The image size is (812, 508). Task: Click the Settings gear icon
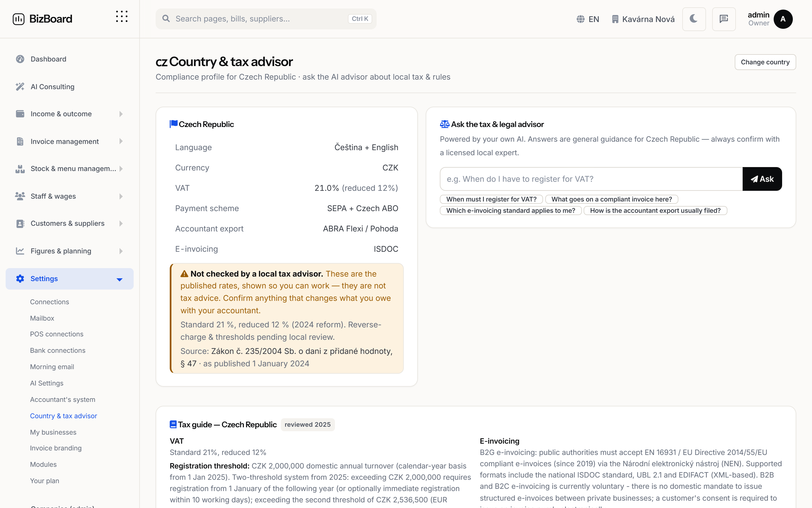click(x=20, y=279)
